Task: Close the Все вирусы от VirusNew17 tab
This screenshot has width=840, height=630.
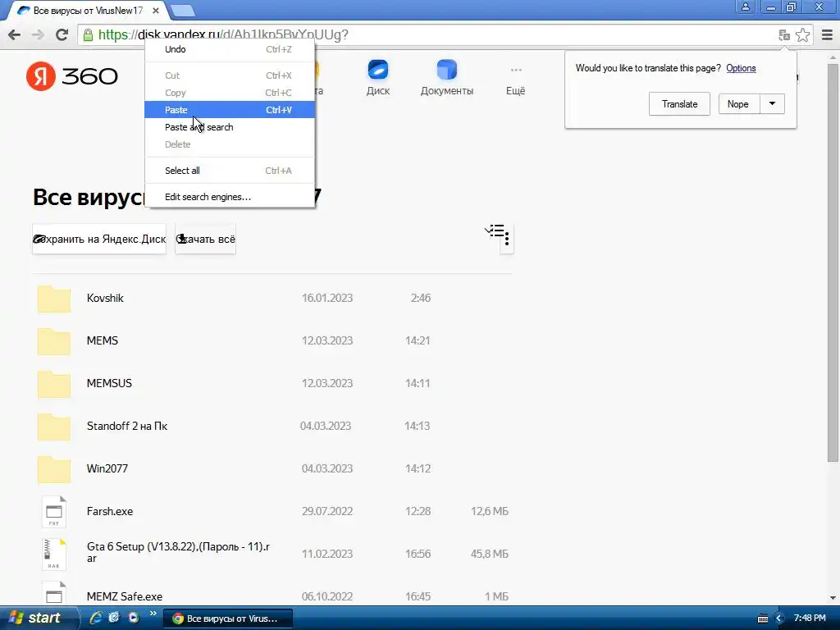Action: [155, 10]
